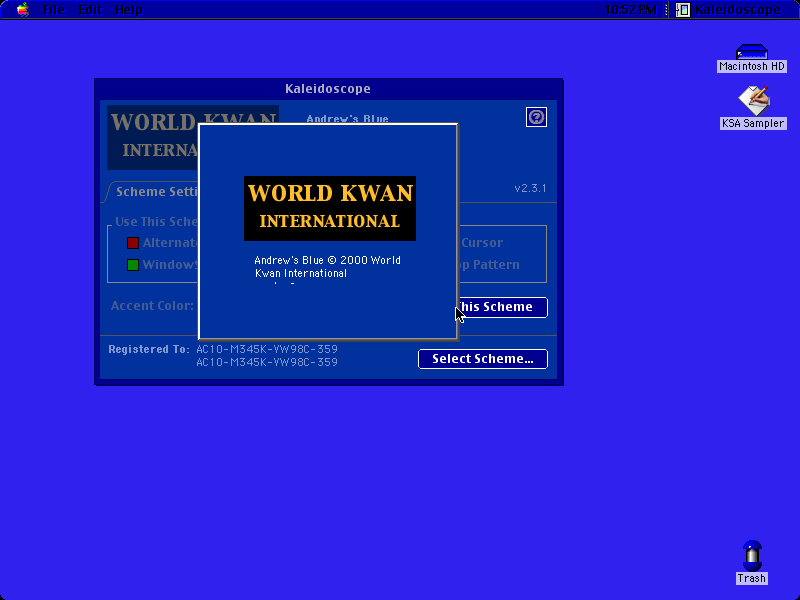Click the v2.3.1 version label
Viewport: 800px width, 600px height.
click(531, 188)
